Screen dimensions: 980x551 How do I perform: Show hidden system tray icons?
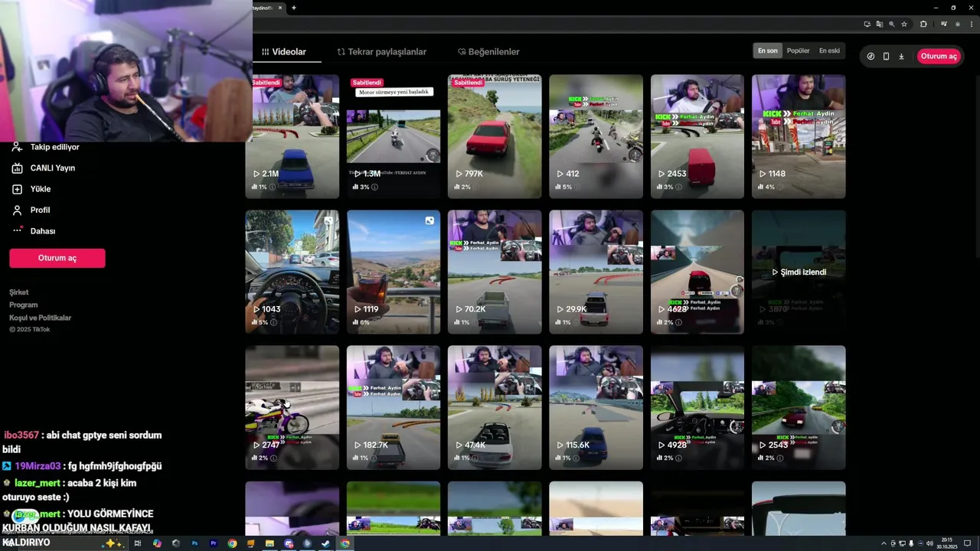pos(884,543)
